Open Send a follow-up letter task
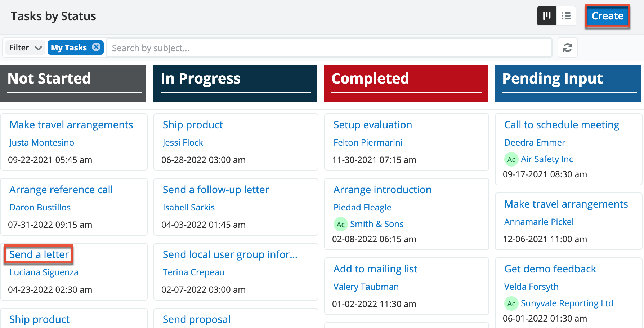Image resolution: width=644 pixels, height=328 pixels. (x=216, y=190)
